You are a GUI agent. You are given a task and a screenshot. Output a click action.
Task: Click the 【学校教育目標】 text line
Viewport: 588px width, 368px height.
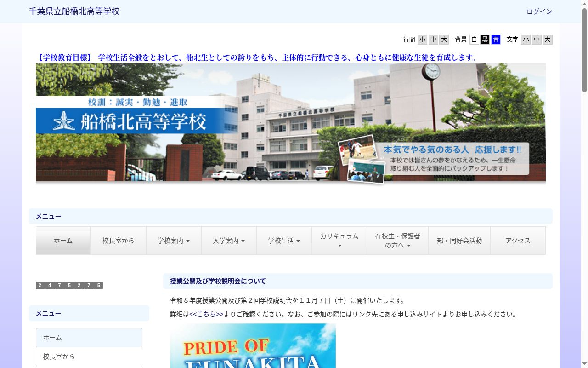click(x=257, y=57)
